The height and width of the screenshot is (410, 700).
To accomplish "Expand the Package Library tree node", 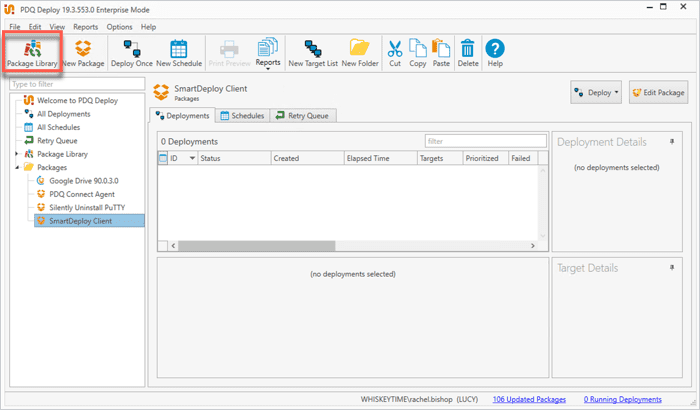I will 17,154.
